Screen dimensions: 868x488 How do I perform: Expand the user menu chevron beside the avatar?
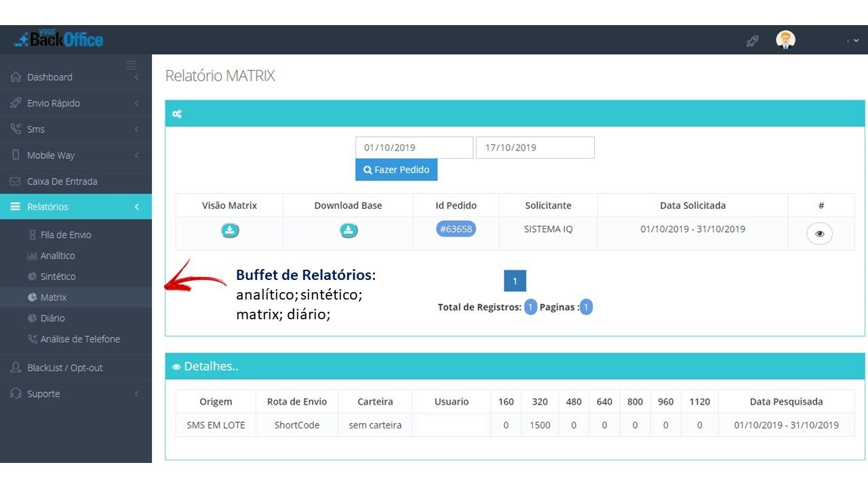[856, 41]
